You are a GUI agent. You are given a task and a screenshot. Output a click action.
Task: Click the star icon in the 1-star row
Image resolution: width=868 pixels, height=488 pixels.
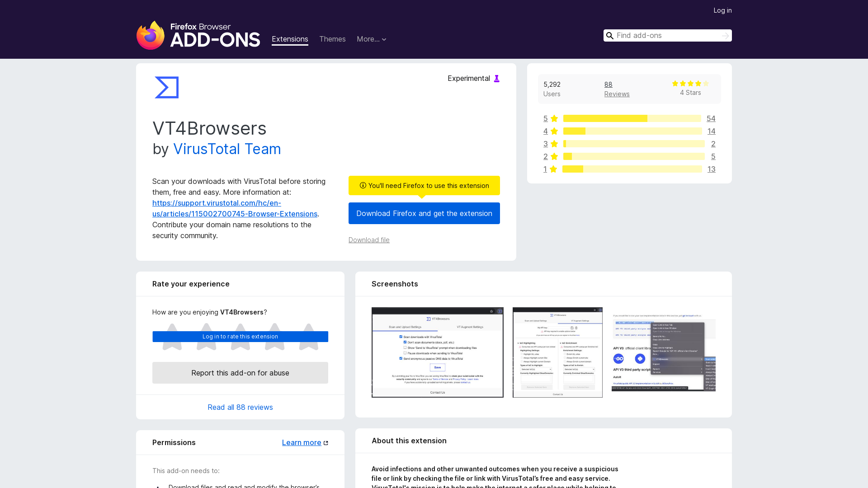(553, 169)
